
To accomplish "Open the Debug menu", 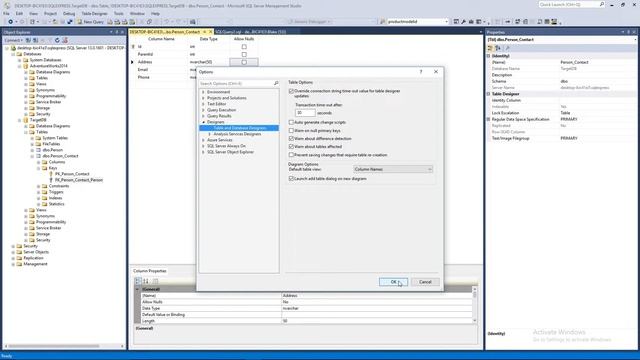I will coord(69,13).
